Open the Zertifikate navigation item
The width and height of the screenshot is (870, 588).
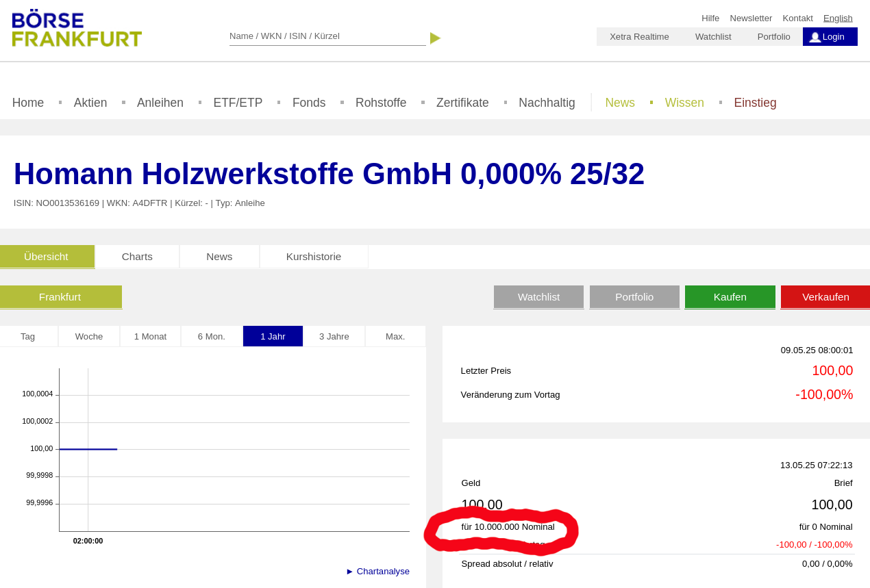(462, 103)
